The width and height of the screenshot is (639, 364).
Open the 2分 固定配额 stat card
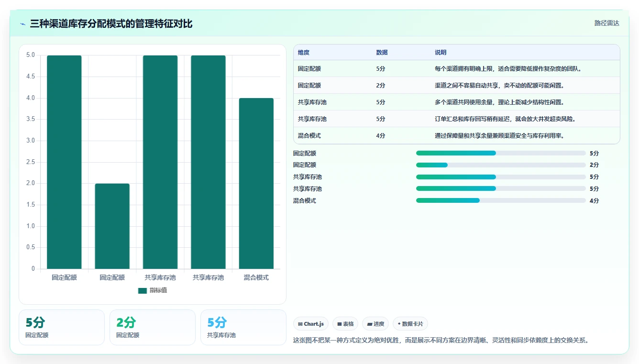pos(153,327)
